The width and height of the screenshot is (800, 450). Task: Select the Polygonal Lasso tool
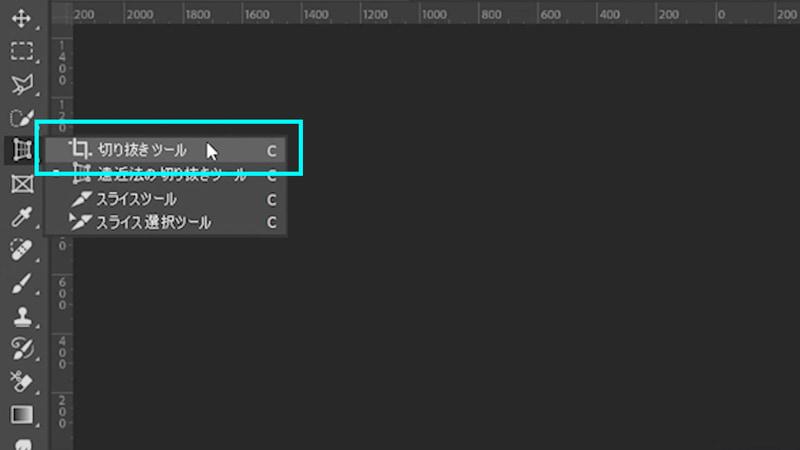point(22,85)
